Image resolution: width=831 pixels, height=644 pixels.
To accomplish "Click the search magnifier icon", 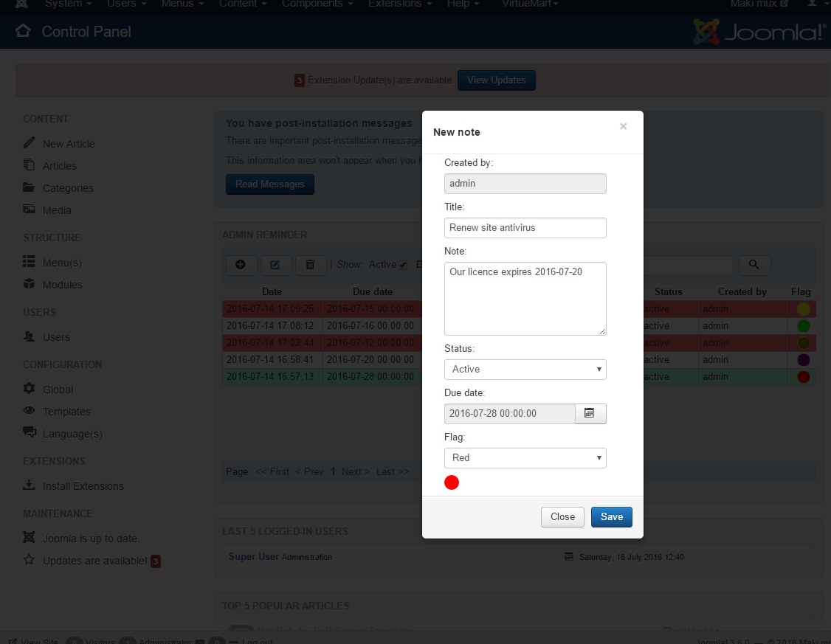I will 754,265.
